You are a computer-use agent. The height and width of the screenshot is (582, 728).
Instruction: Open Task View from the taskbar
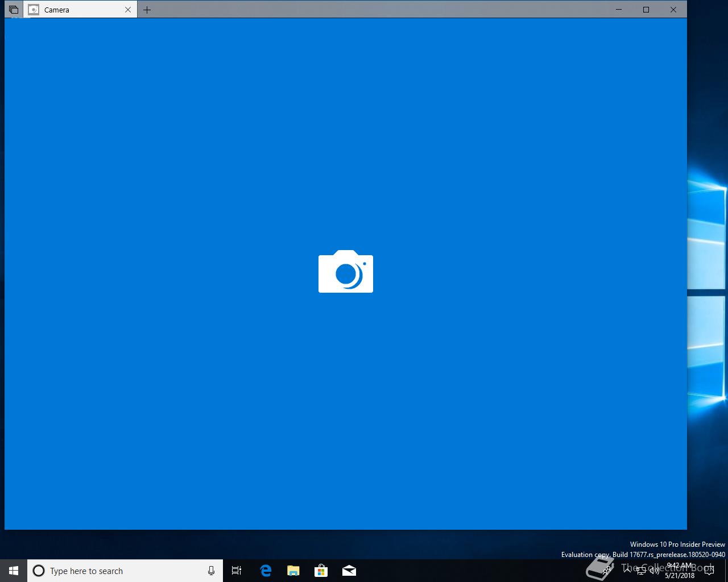coord(237,571)
